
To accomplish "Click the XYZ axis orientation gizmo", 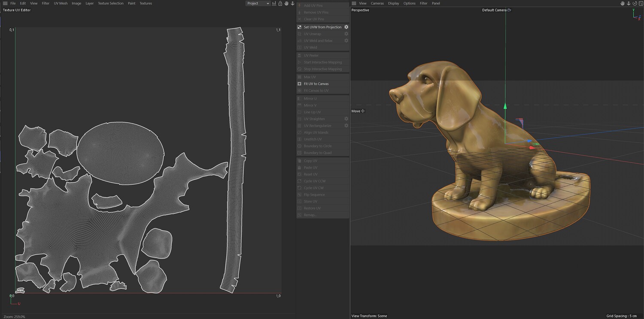I will [x=637, y=14].
